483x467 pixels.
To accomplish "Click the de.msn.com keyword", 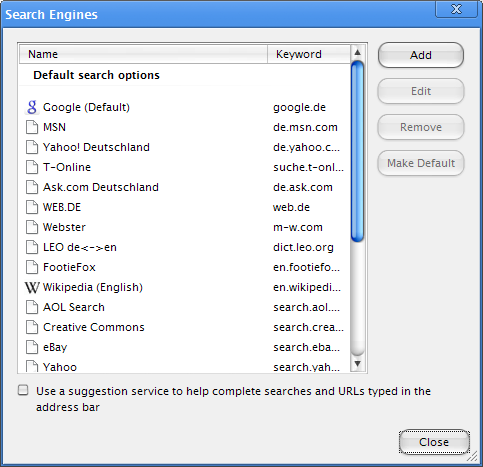I will coord(305,127).
